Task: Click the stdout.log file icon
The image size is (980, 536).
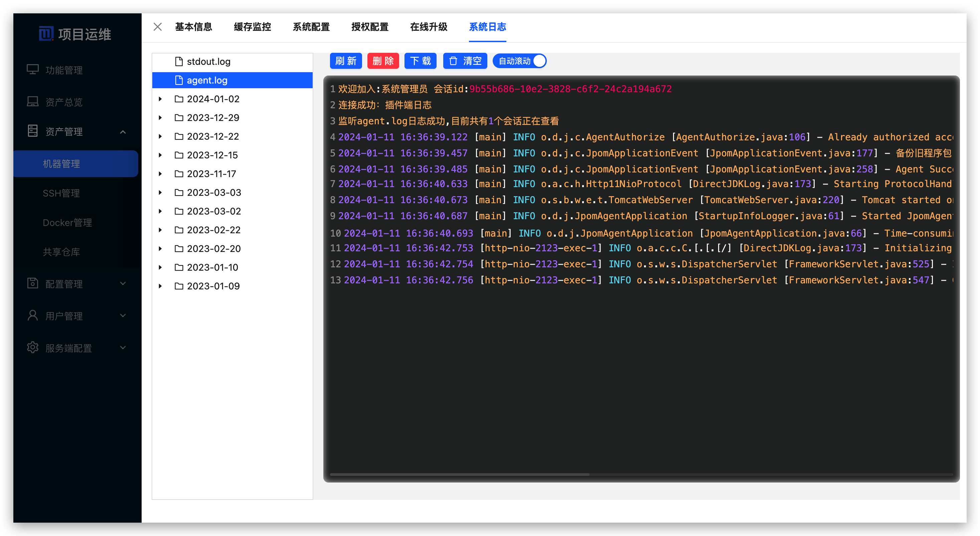Action: [x=179, y=61]
